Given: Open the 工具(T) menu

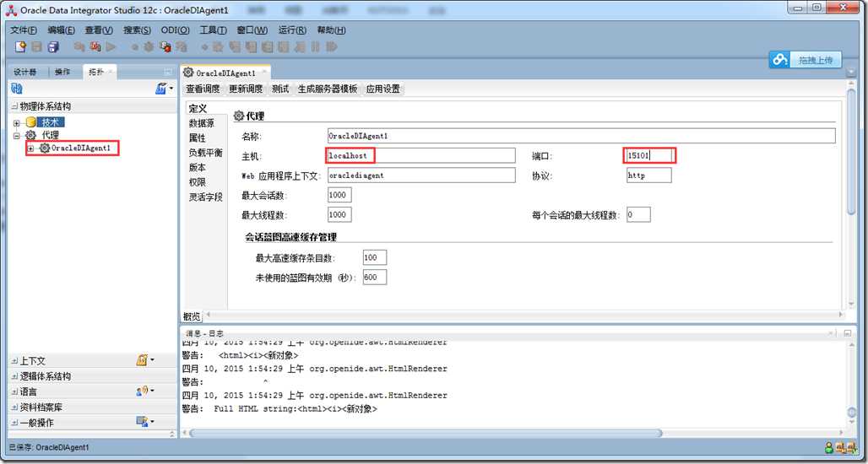Looking at the screenshot, I should pos(213,30).
